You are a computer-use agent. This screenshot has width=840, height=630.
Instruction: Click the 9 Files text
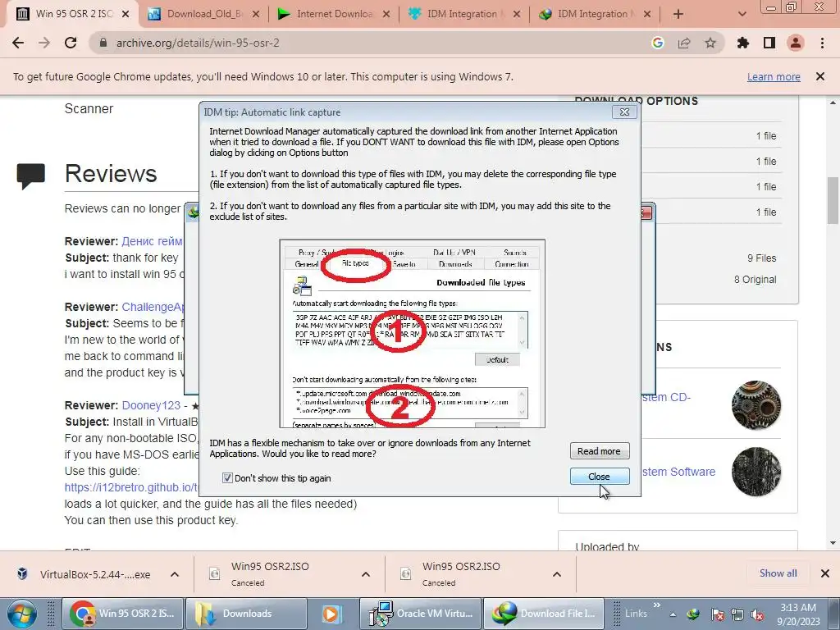pos(762,258)
